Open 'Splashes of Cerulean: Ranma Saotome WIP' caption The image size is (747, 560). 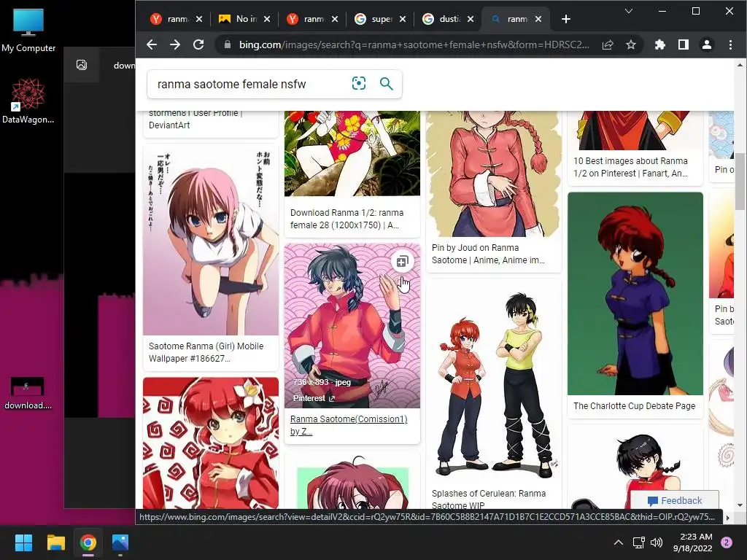point(488,499)
